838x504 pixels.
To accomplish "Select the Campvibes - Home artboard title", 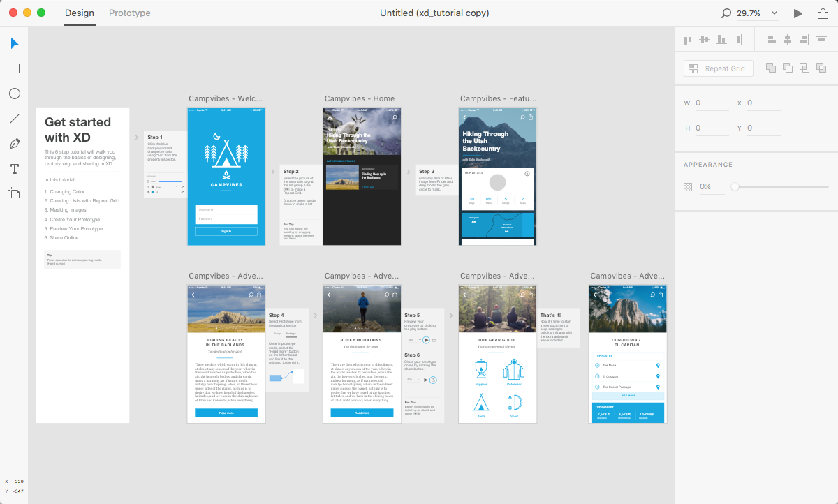I will [360, 99].
